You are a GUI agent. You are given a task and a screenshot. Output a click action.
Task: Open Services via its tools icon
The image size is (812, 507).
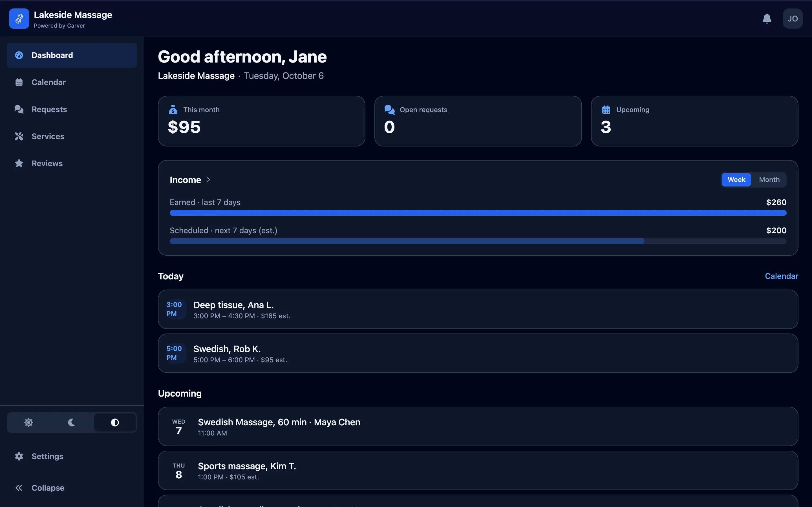(19, 136)
